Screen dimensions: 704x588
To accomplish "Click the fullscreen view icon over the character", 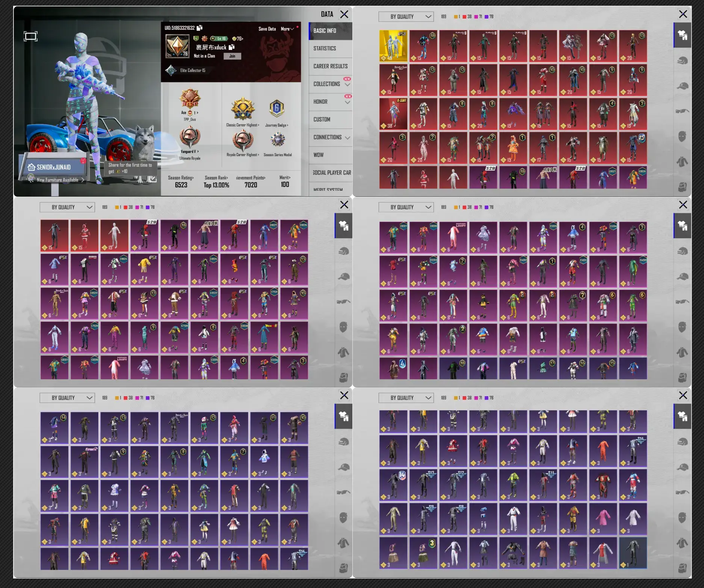I will 30,36.
